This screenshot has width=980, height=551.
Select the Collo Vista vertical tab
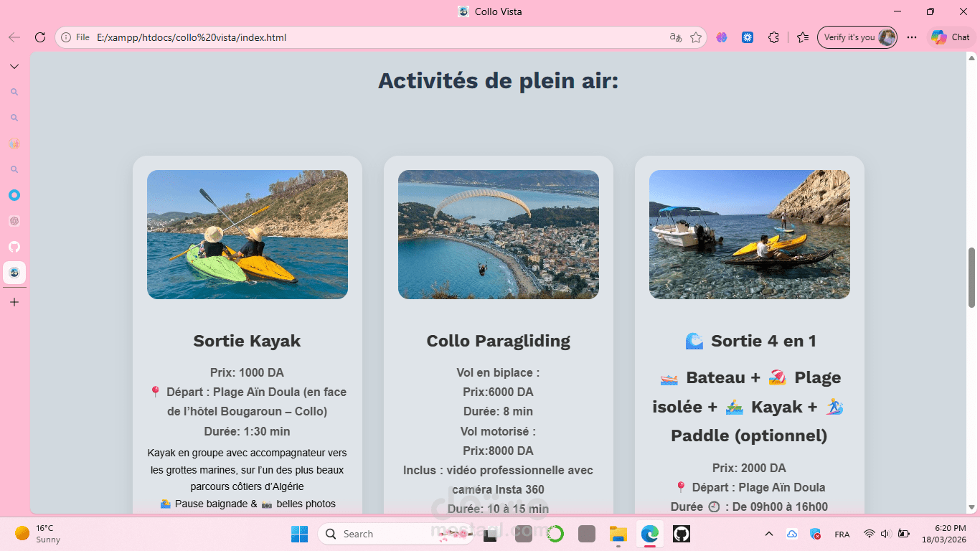coord(14,273)
